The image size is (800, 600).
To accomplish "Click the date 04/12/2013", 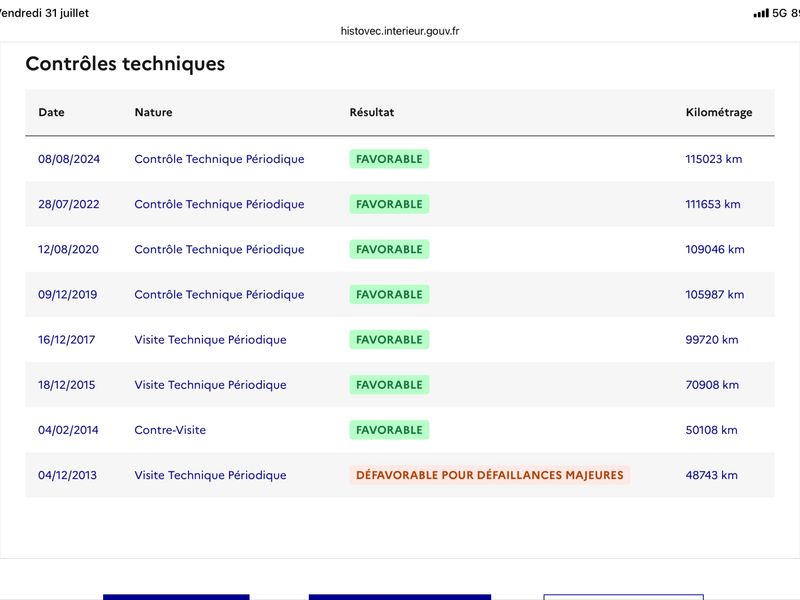I will [67, 475].
